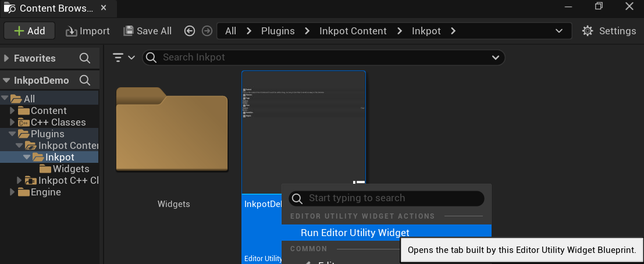Search in InkpotDemo magnifier icon
The image size is (644, 264).
click(84, 80)
